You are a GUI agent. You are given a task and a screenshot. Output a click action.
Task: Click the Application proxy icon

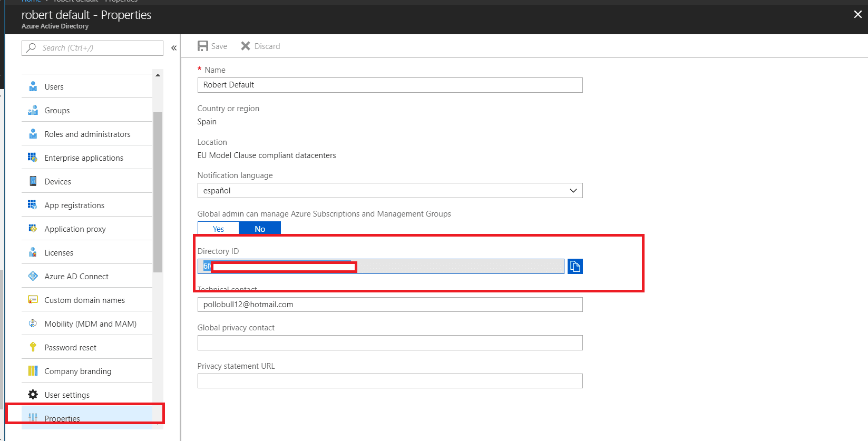(33, 229)
